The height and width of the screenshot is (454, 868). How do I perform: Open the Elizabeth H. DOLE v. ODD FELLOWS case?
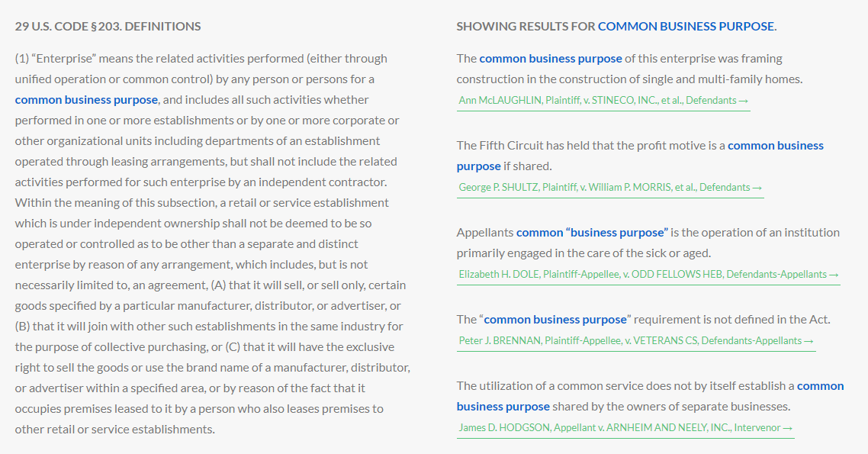point(642,275)
